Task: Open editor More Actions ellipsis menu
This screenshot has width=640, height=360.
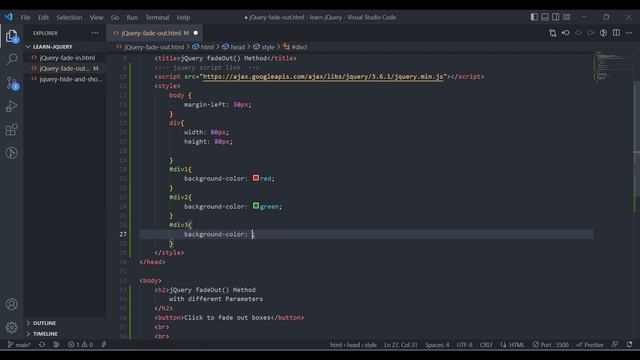Action: (629, 33)
